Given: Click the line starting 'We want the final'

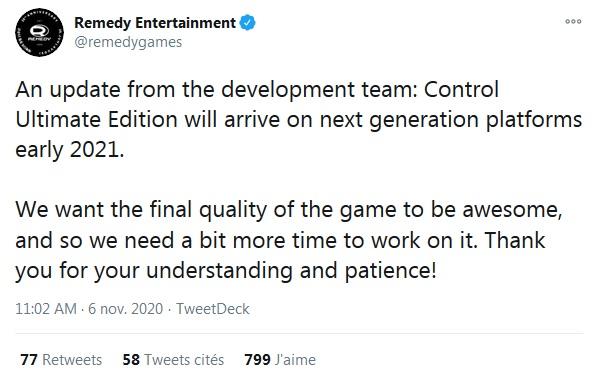Looking at the screenshot, I should [289, 210].
